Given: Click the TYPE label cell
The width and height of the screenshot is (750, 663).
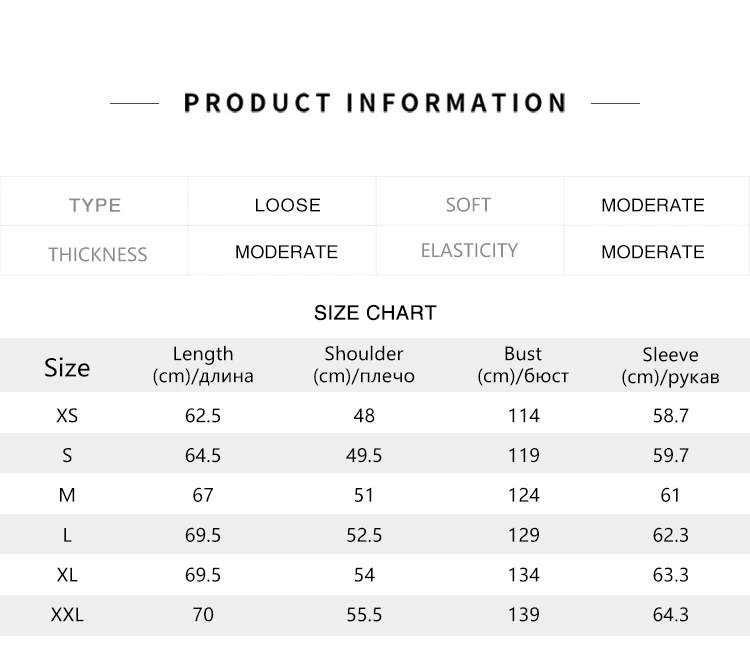Looking at the screenshot, I should 95,205.
